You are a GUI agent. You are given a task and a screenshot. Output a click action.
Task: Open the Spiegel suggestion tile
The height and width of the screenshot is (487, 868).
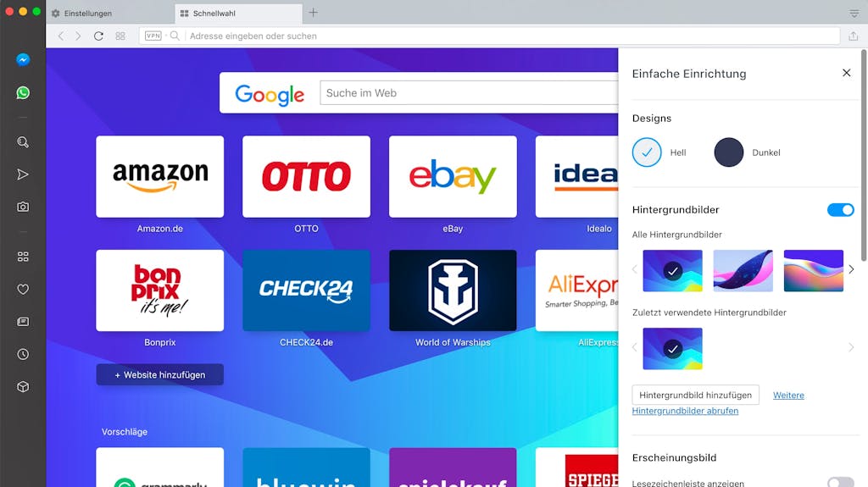pyautogui.click(x=576, y=468)
